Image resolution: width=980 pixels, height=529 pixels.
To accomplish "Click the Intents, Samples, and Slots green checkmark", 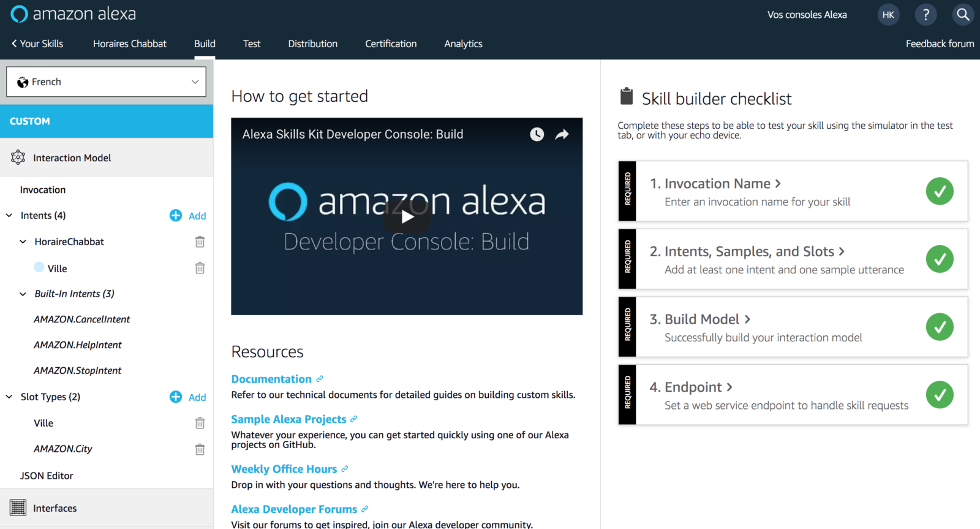I will (x=940, y=259).
